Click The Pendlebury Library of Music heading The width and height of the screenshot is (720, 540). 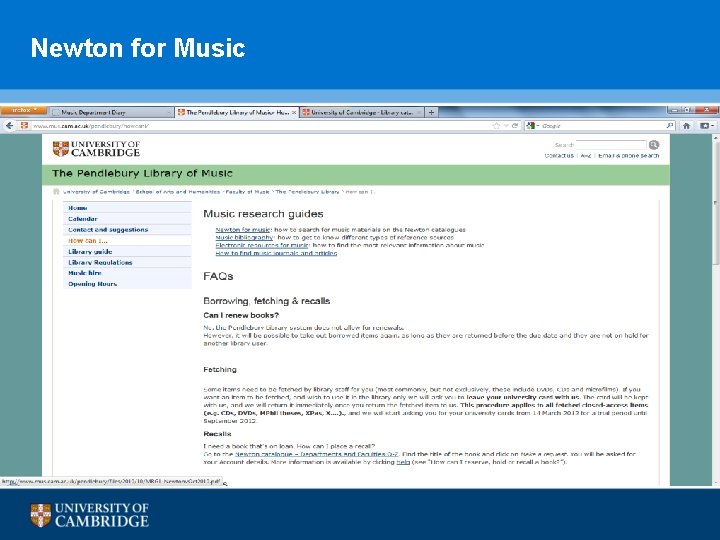pyautogui.click(x=142, y=174)
